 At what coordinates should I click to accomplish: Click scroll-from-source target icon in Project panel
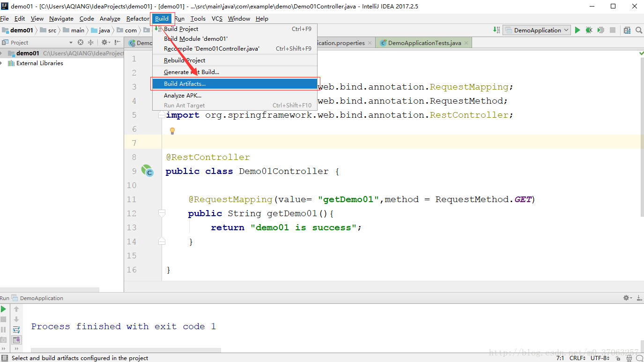point(81,42)
